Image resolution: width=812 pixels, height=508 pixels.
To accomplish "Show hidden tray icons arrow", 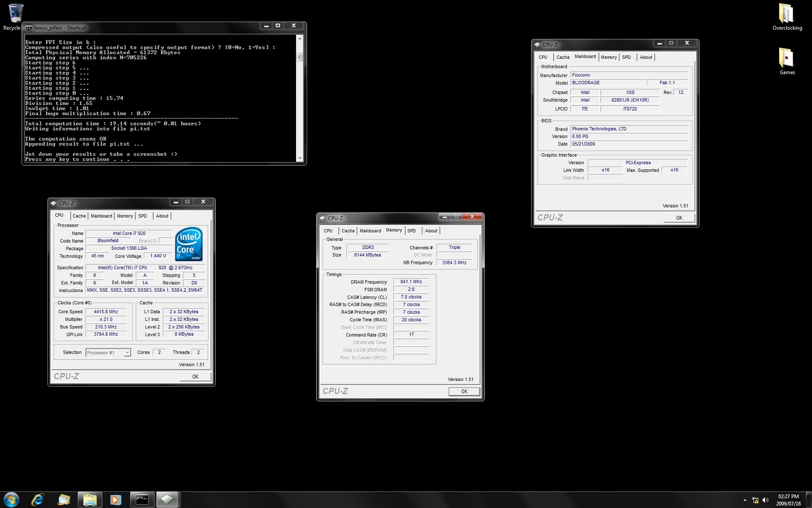I will pyautogui.click(x=745, y=500).
